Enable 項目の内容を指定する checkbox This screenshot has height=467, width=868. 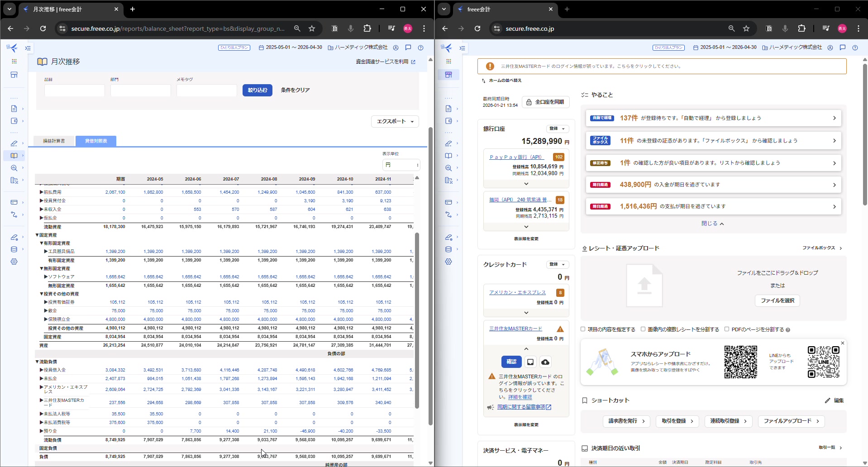pos(583,329)
